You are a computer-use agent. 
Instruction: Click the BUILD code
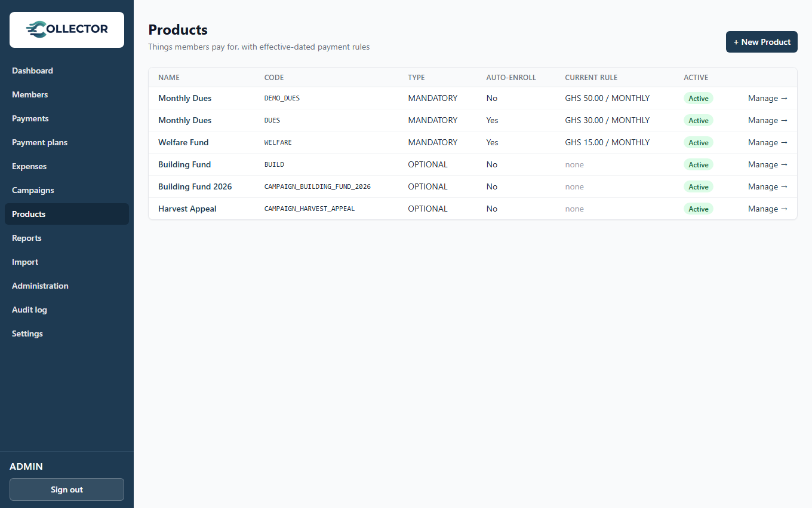274,164
